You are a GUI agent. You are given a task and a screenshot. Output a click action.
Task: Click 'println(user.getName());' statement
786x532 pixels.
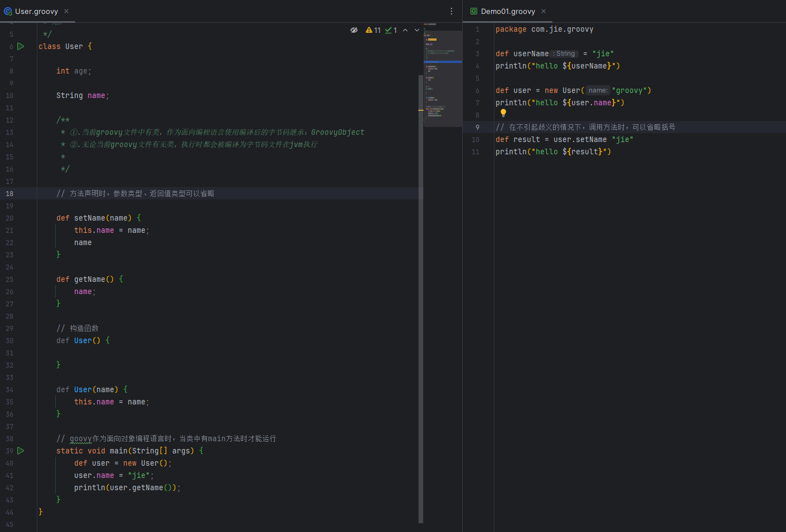point(127,487)
